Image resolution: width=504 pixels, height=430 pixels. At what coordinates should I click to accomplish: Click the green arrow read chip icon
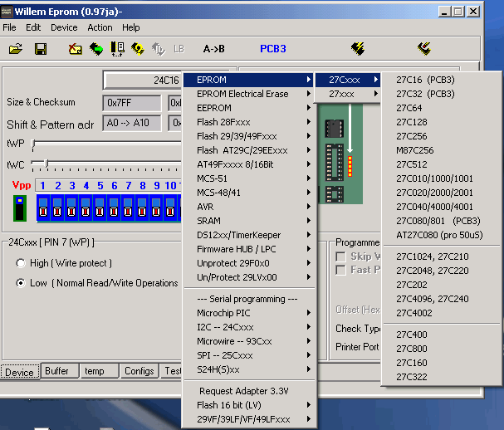(x=96, y=49)
